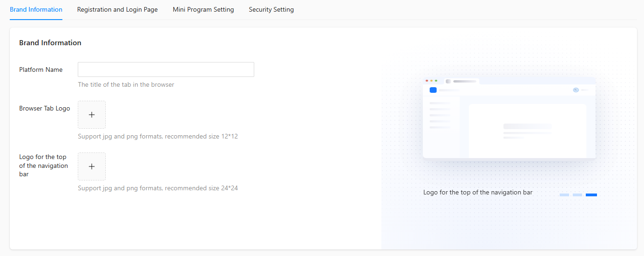Select the third active carousel indicator
The image size is (644, 256).
tap(591, 195)
